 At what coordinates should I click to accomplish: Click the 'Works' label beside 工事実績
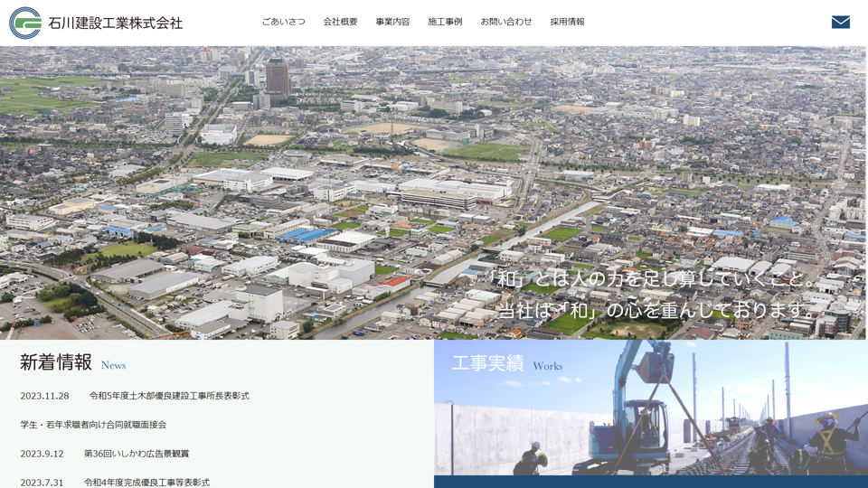[548, 367]
